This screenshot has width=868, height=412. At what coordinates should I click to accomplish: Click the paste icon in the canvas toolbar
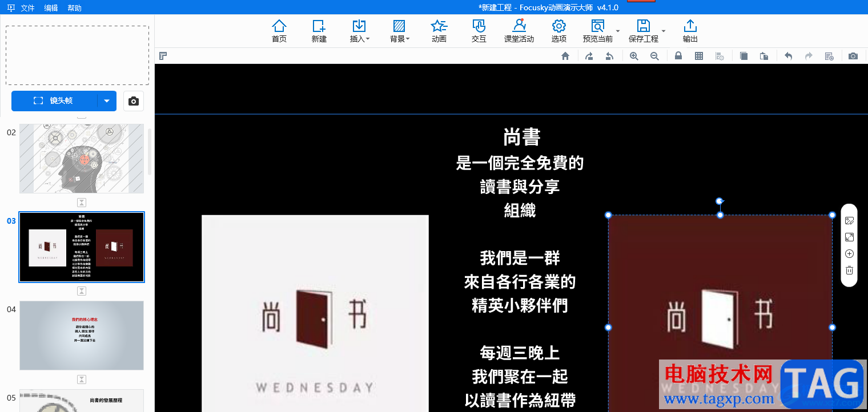(x=764, y=56)
